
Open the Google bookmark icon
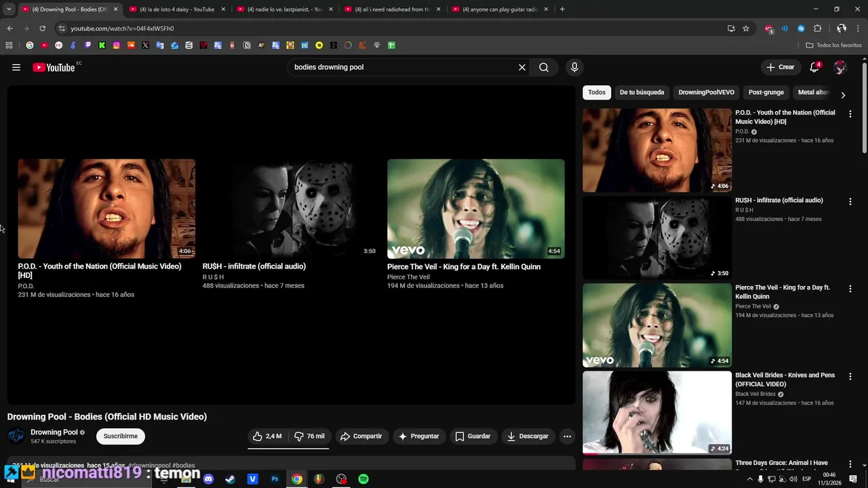pyautogui.click(x=29, y=45)
